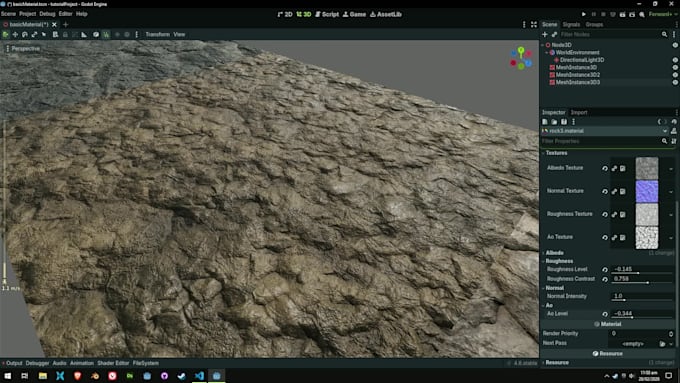Open the Ao Texture dropdown arrow

pos(671,237)
